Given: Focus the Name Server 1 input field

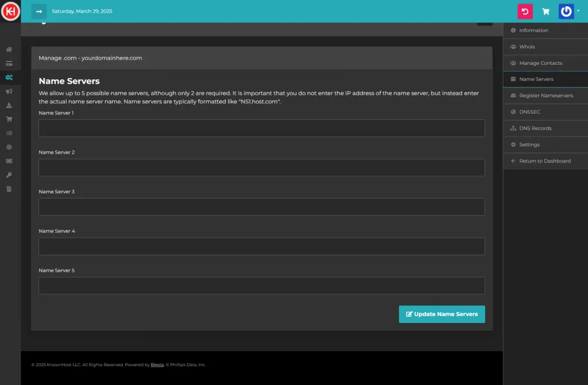Looking at the screenshot, I should coord(261,128).
